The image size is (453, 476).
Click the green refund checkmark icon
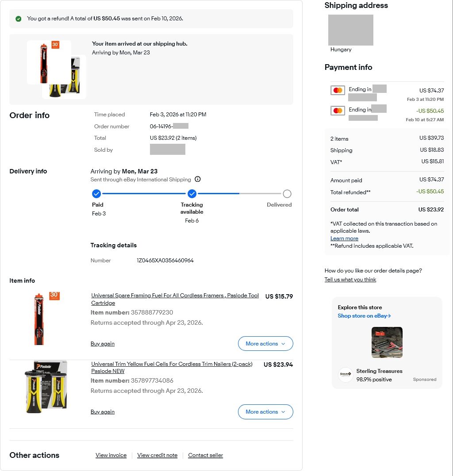[19, 19]
